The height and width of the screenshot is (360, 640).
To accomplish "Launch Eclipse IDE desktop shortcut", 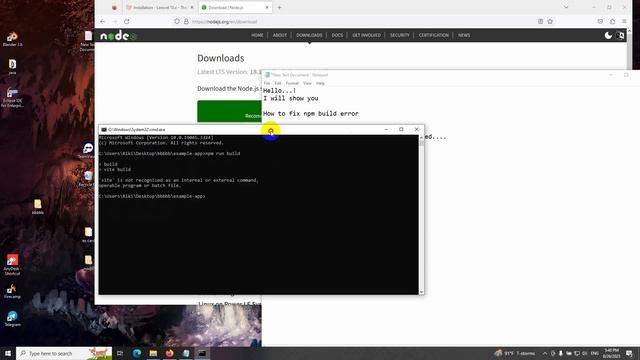I will pos(12,97).
